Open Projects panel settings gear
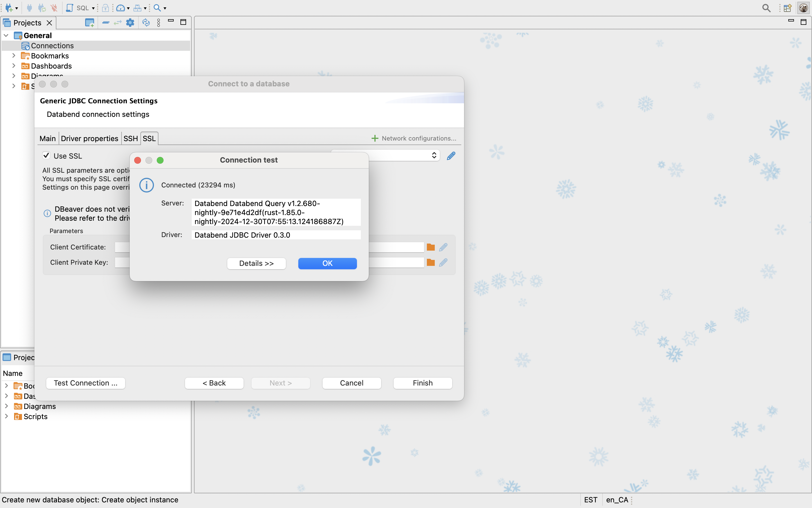Screen dimensions: 812x508 [130, 23]
